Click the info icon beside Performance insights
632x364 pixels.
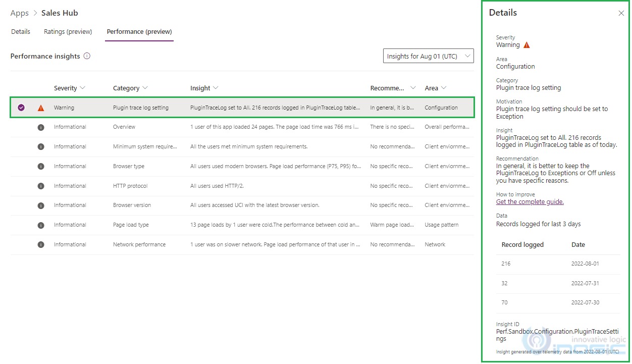pos(87,56)
